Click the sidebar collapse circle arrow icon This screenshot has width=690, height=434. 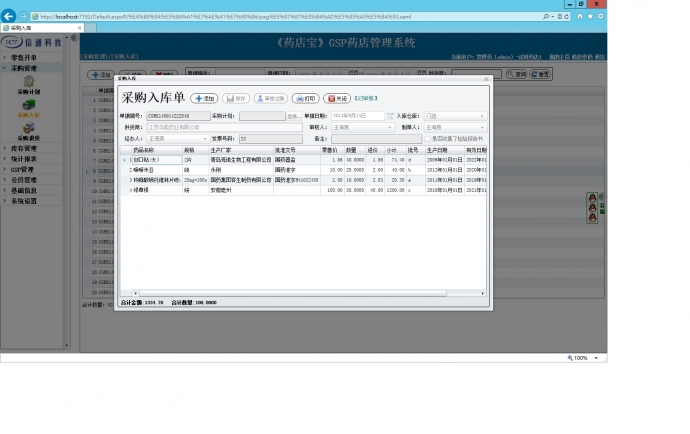[x=74, y=38]
